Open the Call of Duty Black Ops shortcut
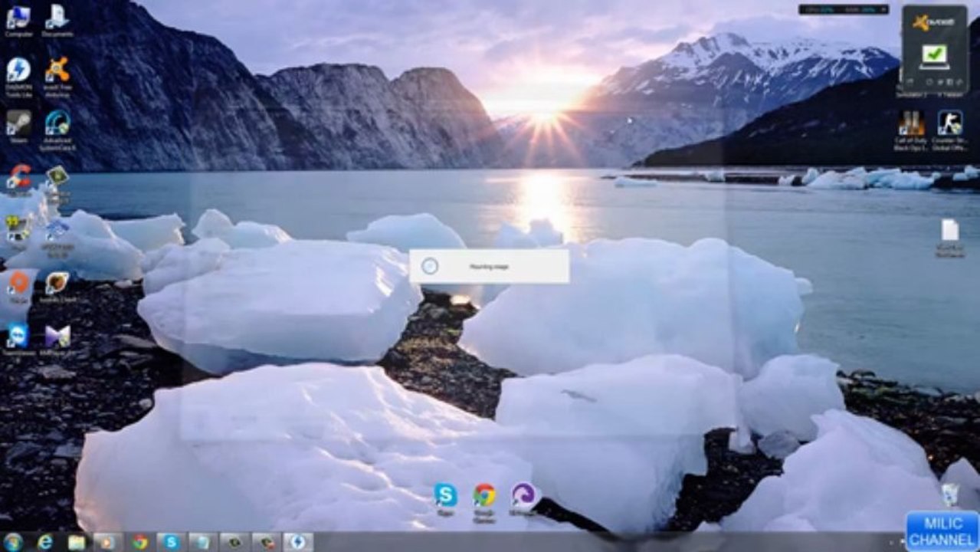This screenshot has width=980, height=552. pos(911,129)
